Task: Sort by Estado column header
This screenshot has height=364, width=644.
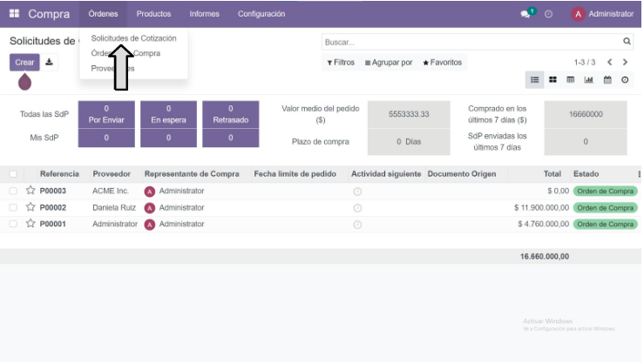Action: (586, 174)
